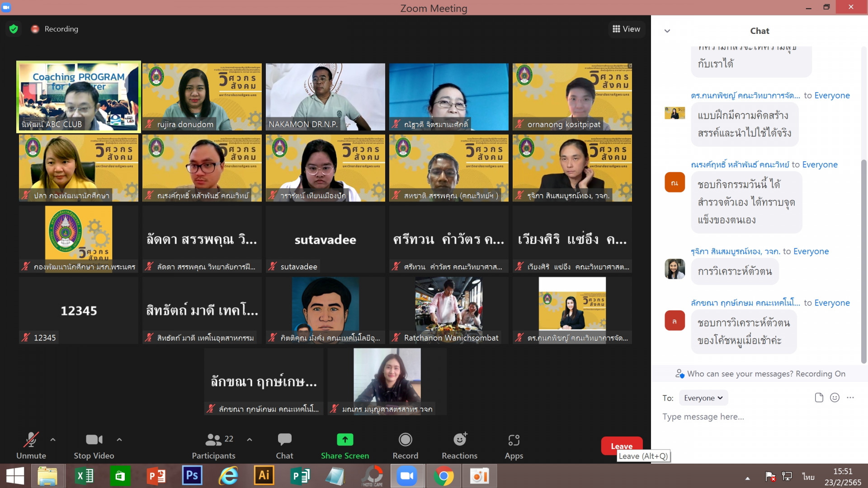868x488 pixels.
Task: Open the Participants panel
Action: click(213, 446)
